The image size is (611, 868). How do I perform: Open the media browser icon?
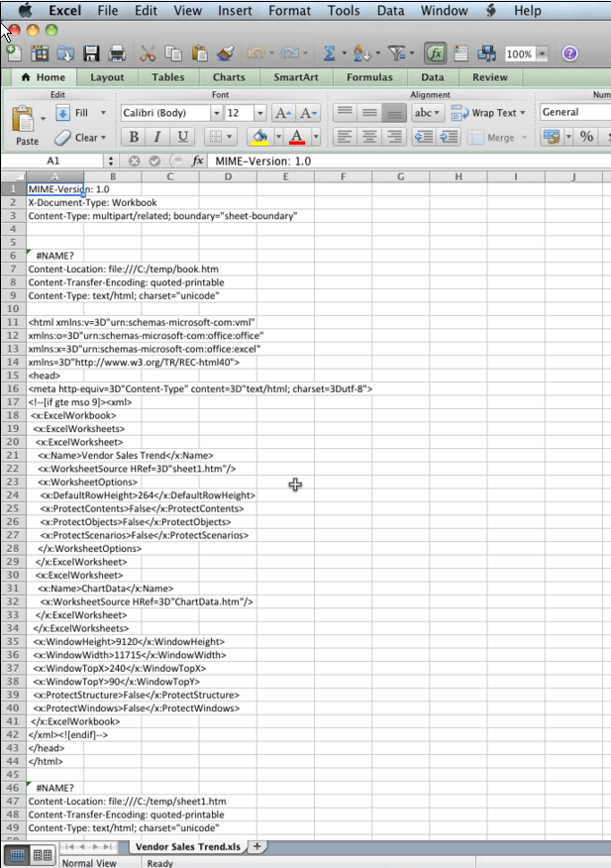486,54
